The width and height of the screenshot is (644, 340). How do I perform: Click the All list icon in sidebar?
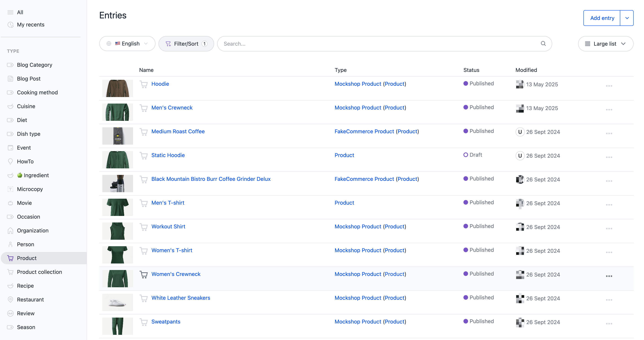(x=10, y=12)
